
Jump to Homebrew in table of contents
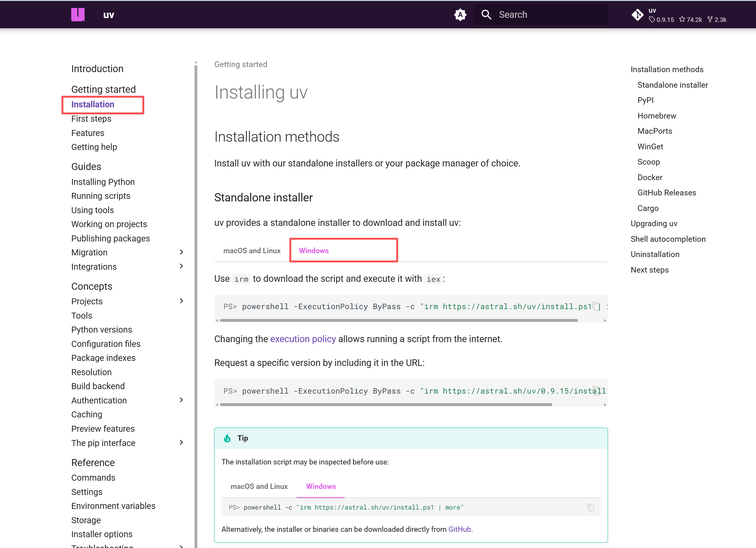pyautogui.click(x=656, y=116)
